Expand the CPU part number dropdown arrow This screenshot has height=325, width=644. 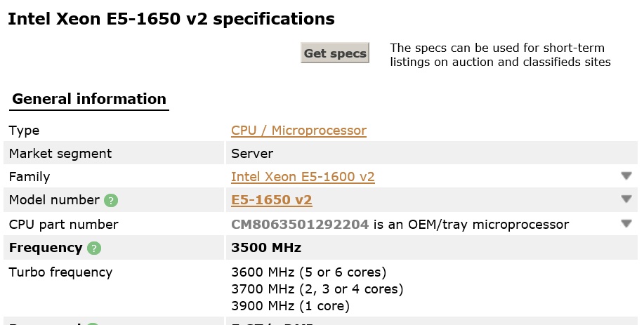pyautogui.click(x=626, y=224)
